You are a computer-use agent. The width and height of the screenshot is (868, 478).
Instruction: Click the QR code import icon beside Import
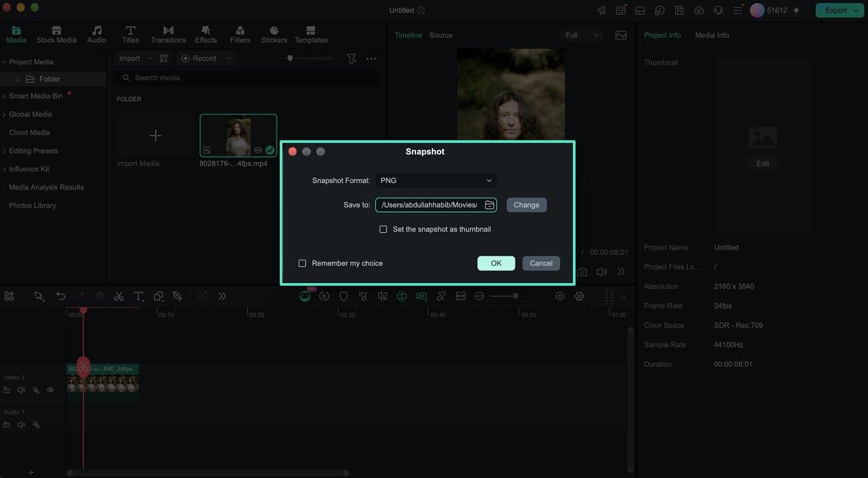pos(164,59)
